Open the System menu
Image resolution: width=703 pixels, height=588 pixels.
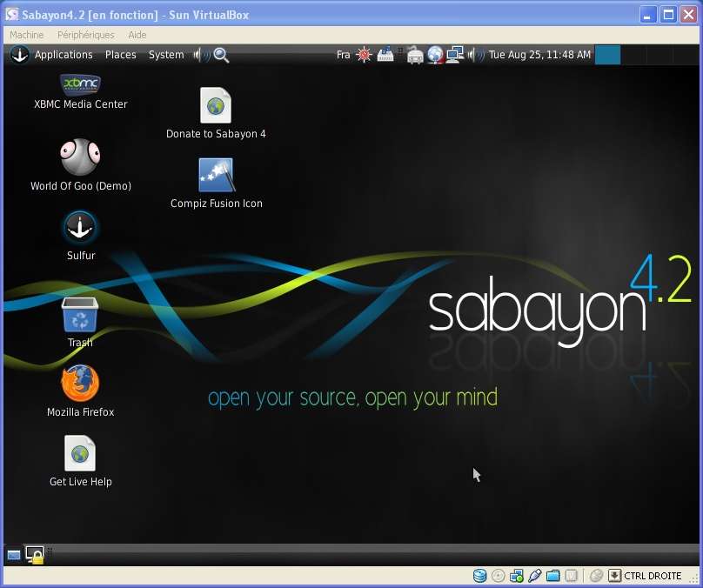(166, 55)
